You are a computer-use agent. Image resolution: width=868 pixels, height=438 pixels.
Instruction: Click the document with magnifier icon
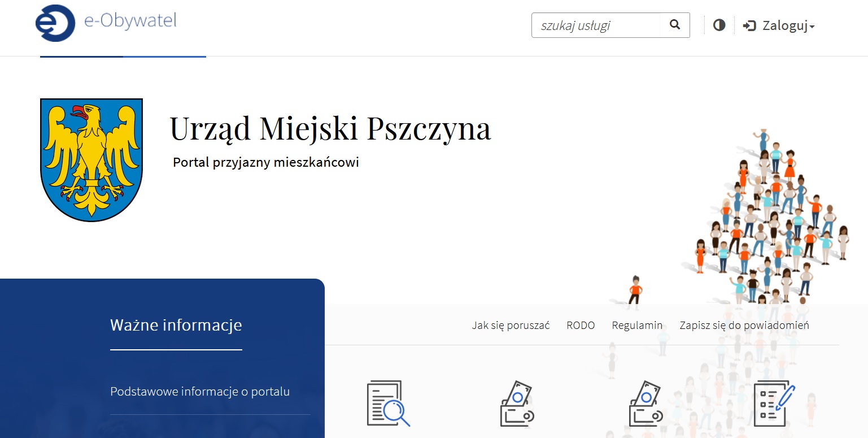click(x=388, y=403)
